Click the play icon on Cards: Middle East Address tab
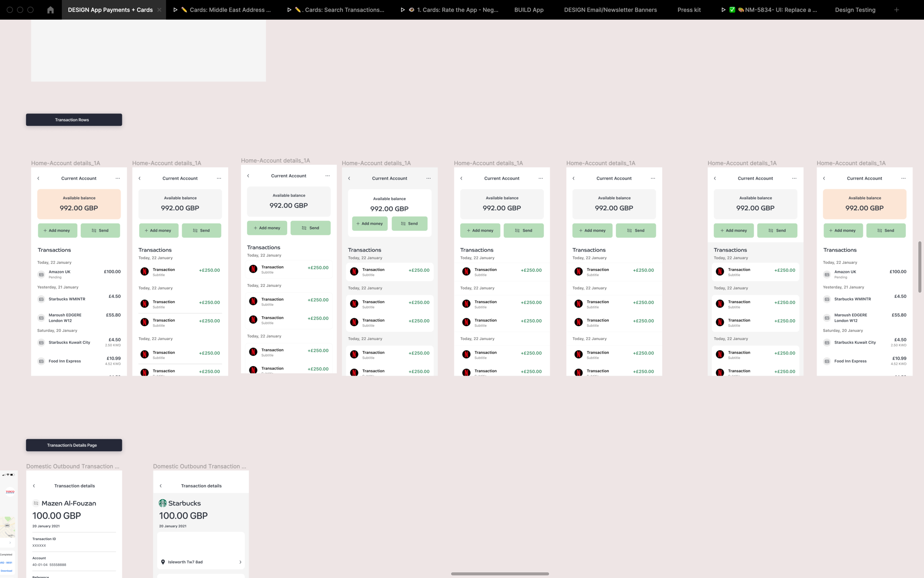The width and height of the screenshot is (924, 578). 175,10
